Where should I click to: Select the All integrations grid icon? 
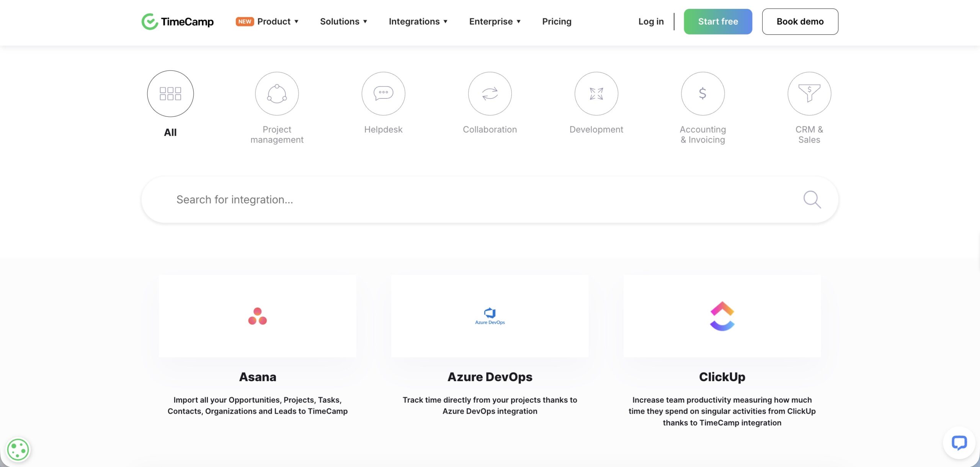[x=170, y=93]
